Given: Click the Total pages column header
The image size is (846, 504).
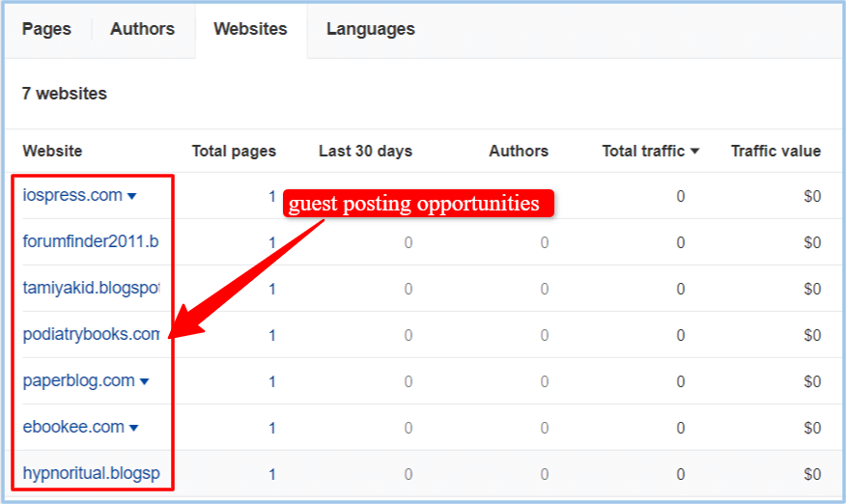Looking at the screenshot, I should point(234,151).
